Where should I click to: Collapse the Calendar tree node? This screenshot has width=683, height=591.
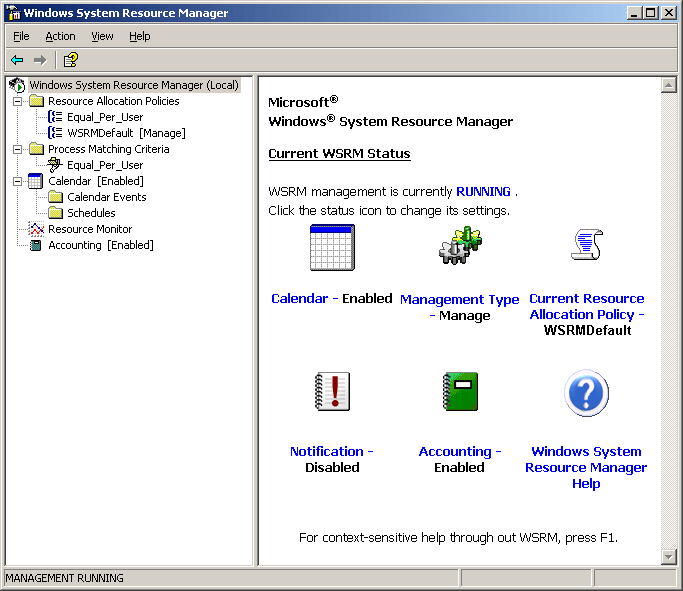pos(17,181)
